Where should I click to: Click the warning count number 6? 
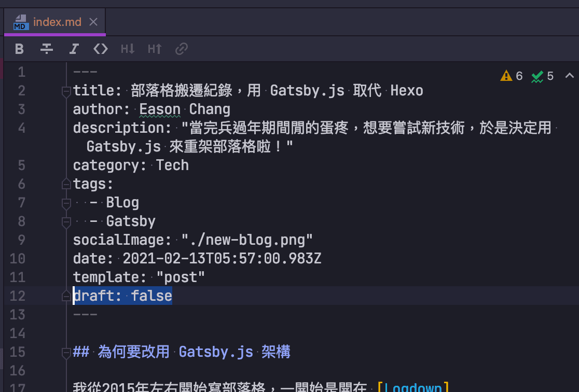pyautogui.click(x=519, y=76)
